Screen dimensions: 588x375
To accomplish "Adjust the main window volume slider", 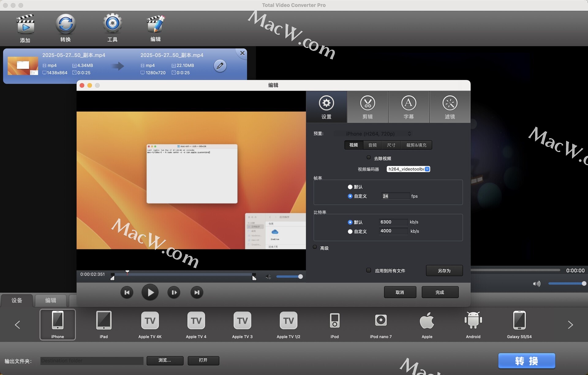I will 567,284.
